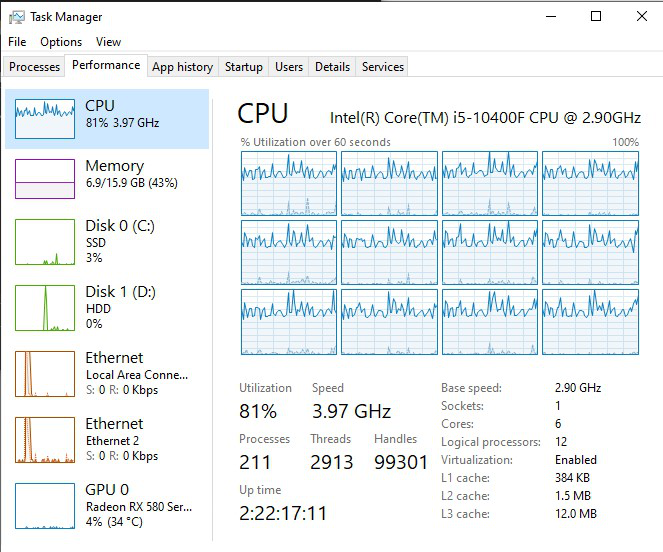
Task: Switch to the Users tab
Action: coord(289,67)
